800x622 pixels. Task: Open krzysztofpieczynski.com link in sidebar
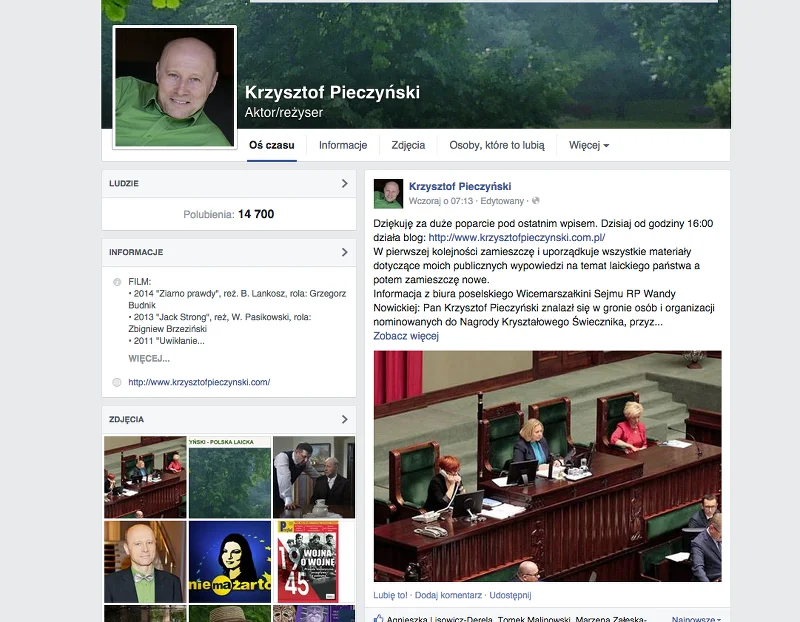[x=199, y=382]
